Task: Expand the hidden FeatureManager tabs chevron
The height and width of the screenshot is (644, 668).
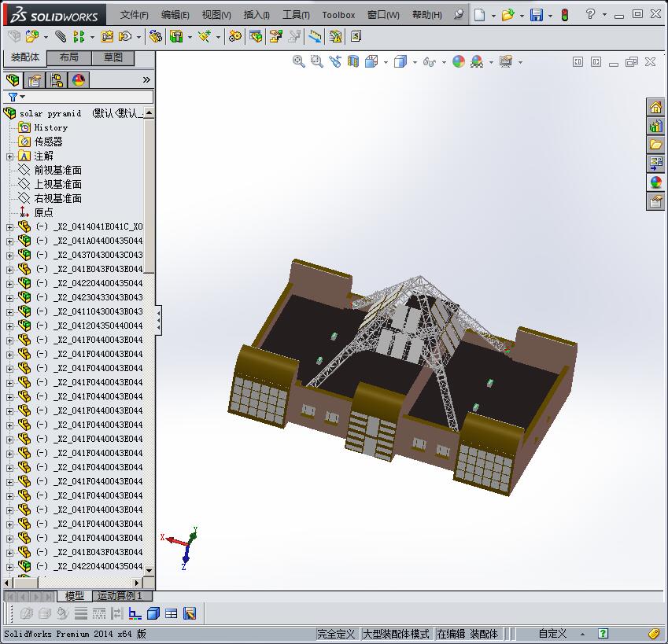Action: click(146, 79)
